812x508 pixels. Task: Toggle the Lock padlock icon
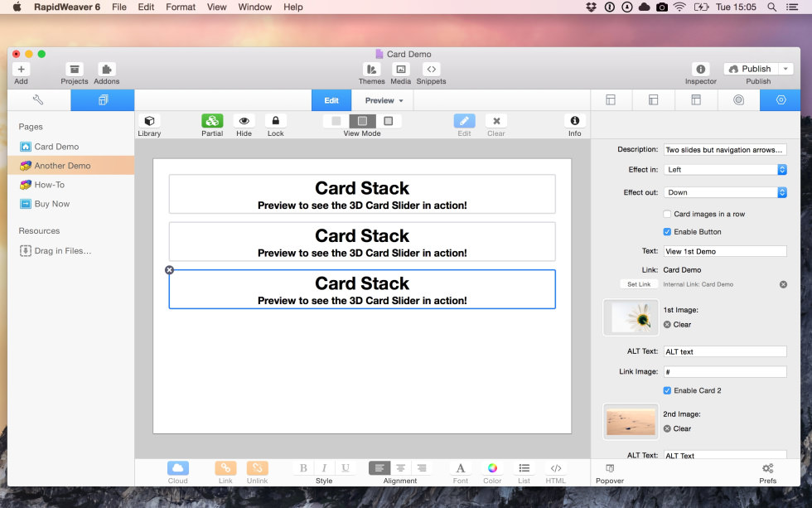275,121
